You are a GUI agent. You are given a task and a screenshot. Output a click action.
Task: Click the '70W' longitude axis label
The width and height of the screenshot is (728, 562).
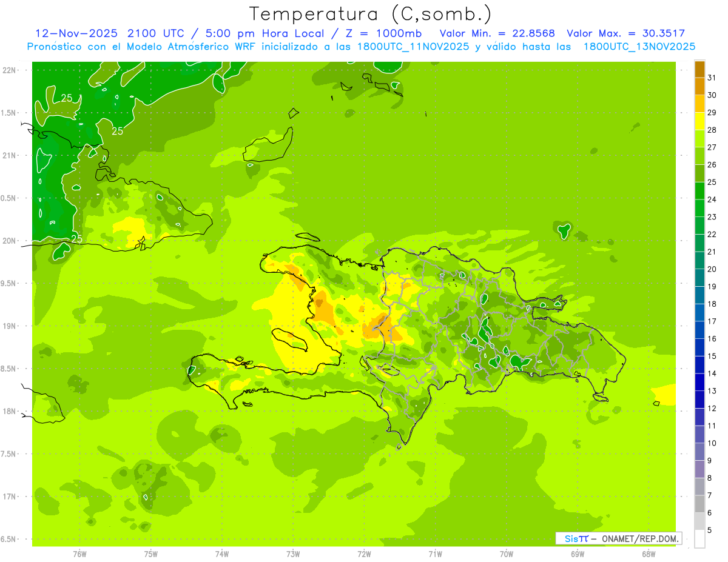tap(507, 554)
